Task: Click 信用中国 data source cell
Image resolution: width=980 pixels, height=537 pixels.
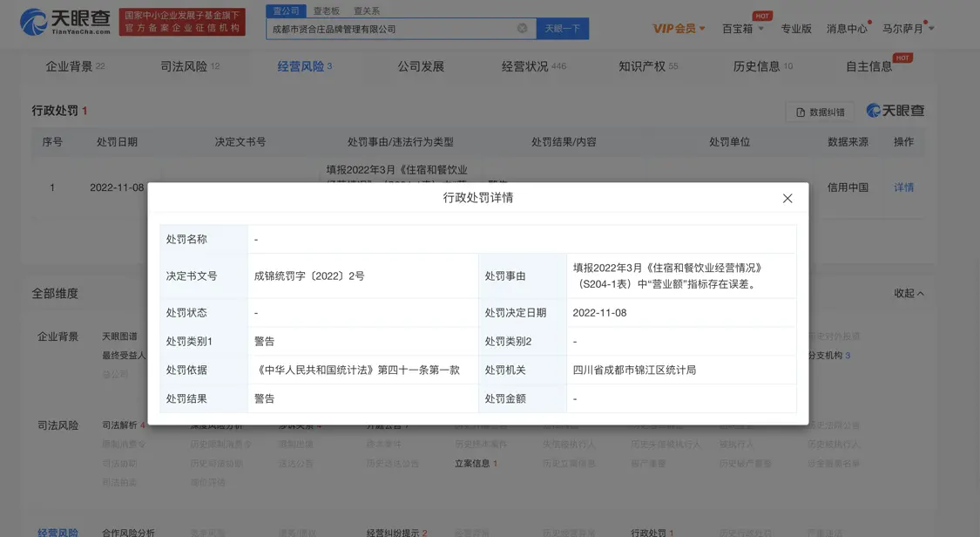Action: pos(848,187)
